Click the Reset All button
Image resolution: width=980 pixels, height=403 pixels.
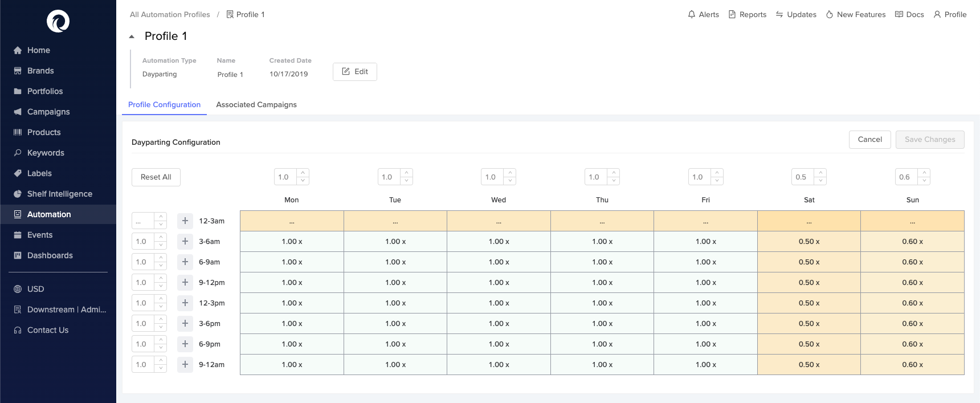[x=156, y=177]
